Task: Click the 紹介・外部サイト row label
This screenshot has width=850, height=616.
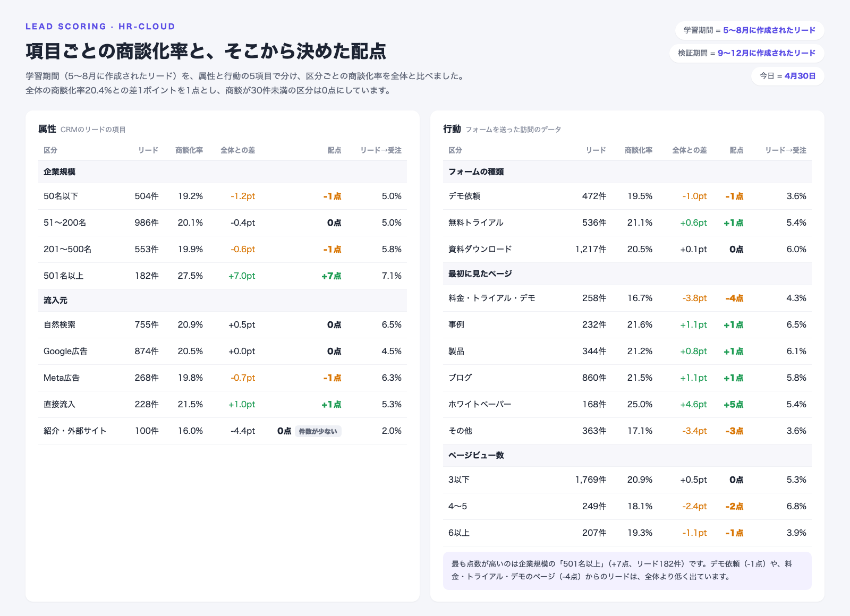Action: pos(75,431)
